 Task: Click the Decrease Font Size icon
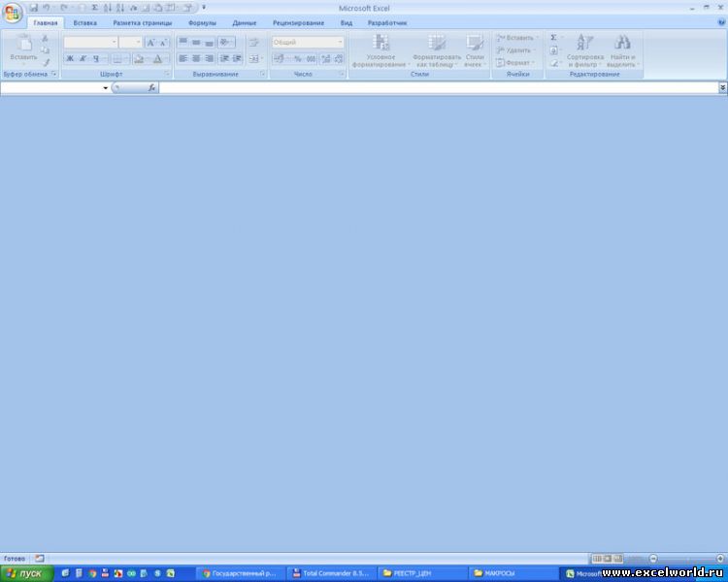[163, 43]
